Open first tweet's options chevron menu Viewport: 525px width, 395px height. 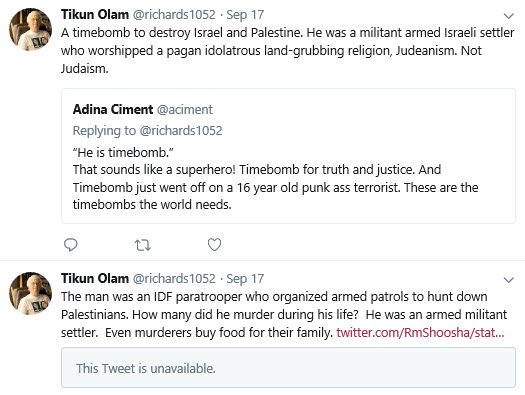[x=509, y=16]
